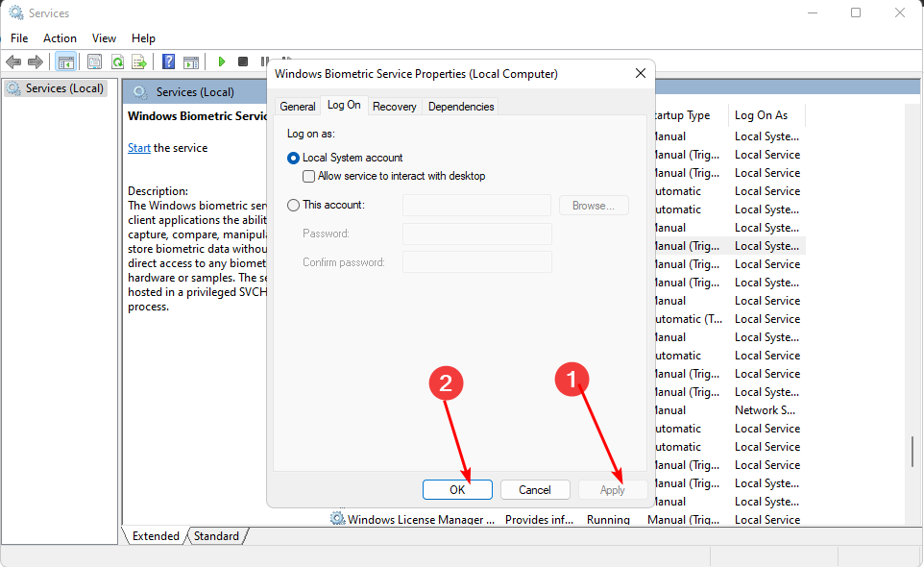924x567 pixels.
Task: Click the Apply button
Action: [x=613, y=490]
